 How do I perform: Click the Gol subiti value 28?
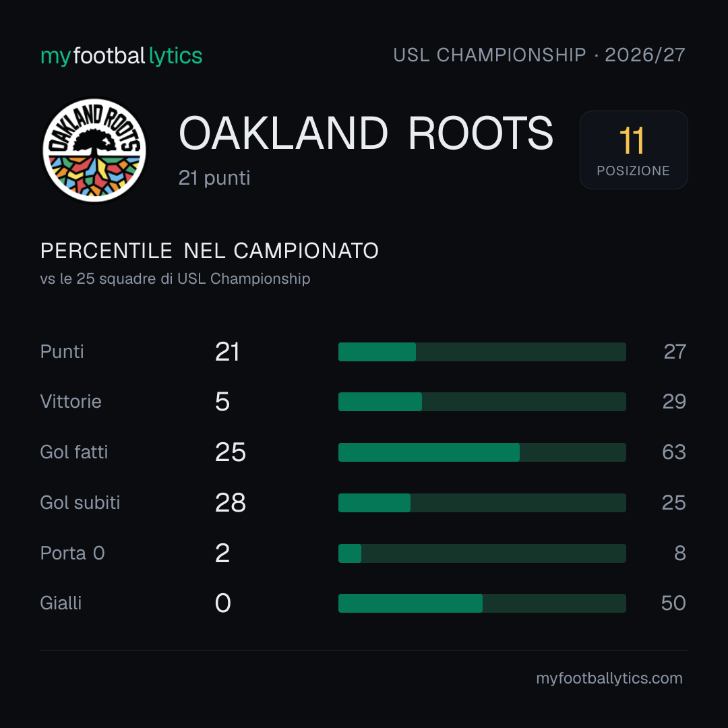pos(231,503)
